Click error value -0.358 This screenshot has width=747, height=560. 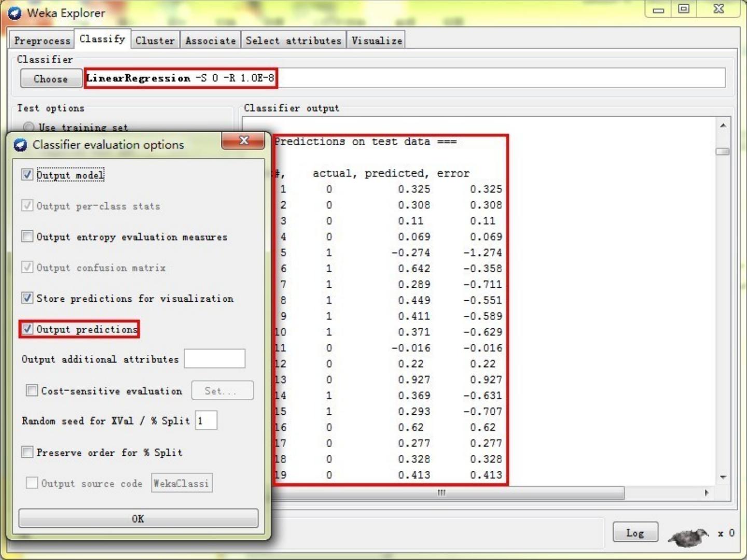click(x=482, y=269)
